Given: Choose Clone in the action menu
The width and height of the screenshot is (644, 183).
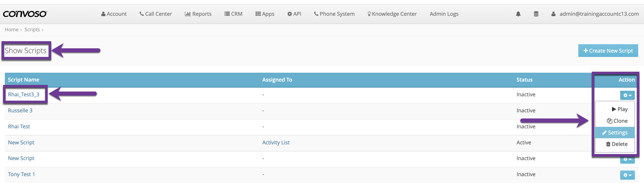Looking at the screenshot, I should (617, 121).
